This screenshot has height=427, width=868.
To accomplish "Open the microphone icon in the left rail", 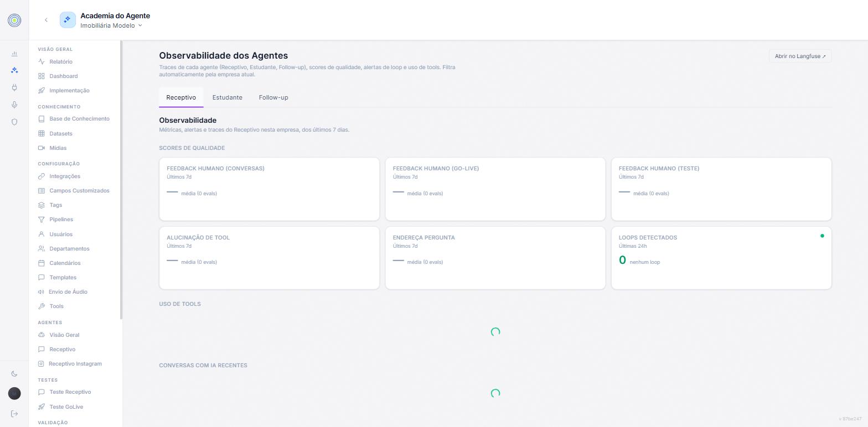I will pyautogui.click(x=14, y=105).
